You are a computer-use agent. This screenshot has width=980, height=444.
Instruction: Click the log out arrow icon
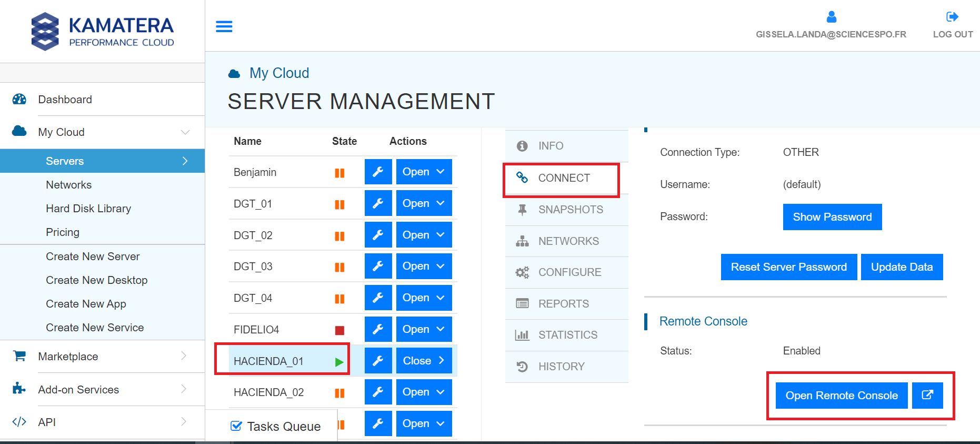click(953, 17)
